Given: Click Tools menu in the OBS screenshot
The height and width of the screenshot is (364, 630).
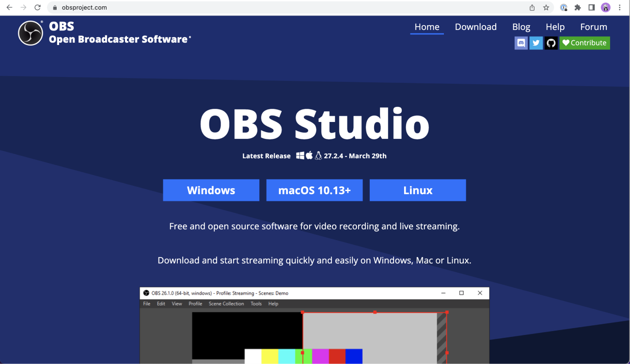Looking at the screenshot, I should [256, 303].
